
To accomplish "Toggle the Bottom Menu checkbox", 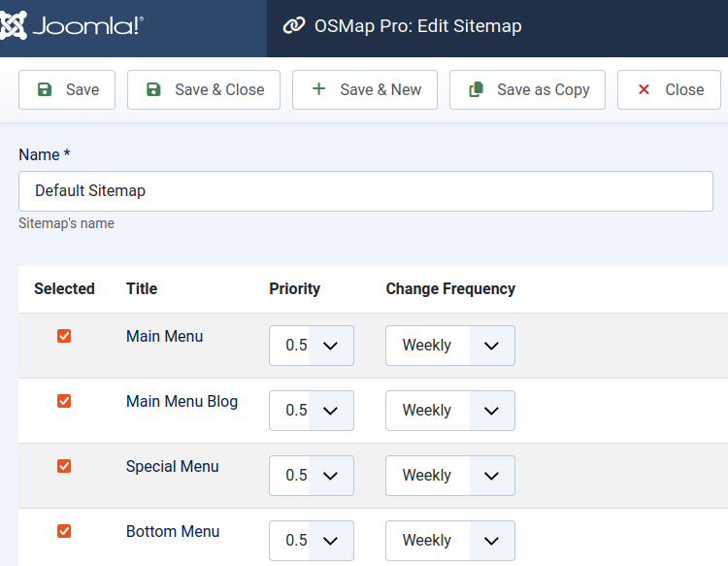I will tap(64, 531).
